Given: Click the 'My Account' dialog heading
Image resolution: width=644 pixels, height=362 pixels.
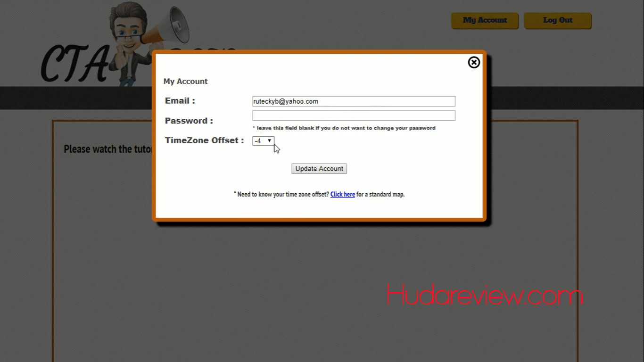Looking at the screenshot, I should pyautogui.click(x=186, y=82).
